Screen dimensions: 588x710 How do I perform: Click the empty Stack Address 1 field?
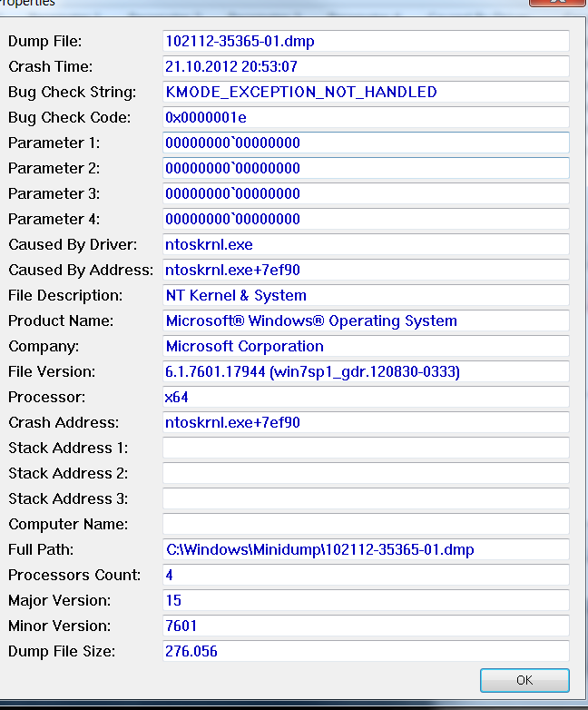366,448
